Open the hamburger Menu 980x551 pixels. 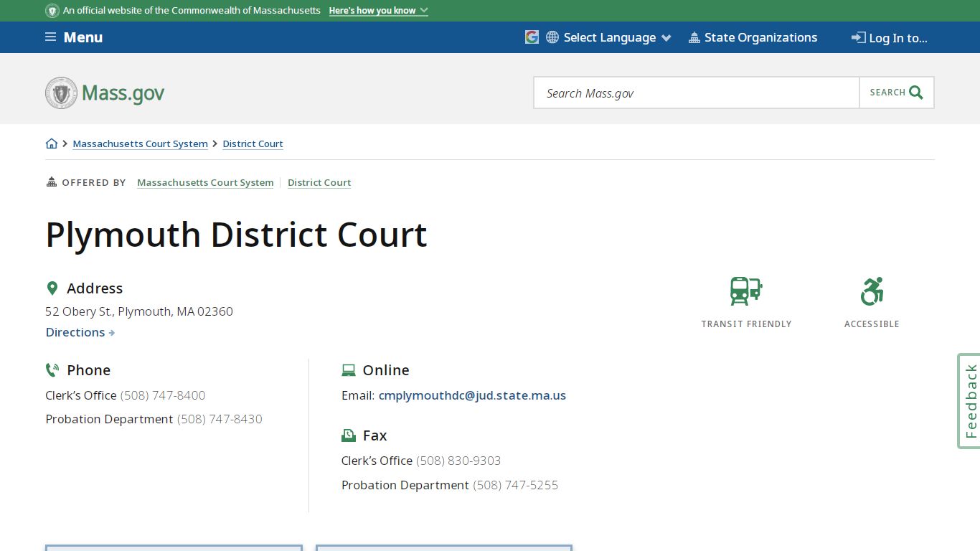pos(74,37)
